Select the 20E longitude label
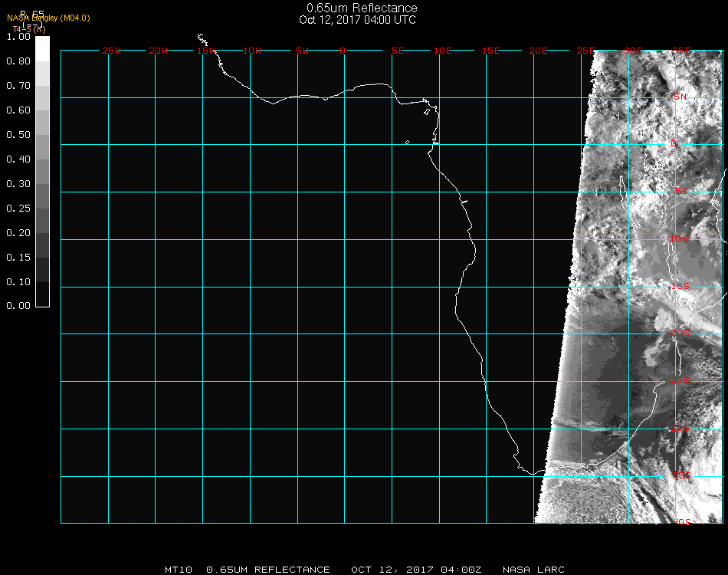 [x=539, y=51]
